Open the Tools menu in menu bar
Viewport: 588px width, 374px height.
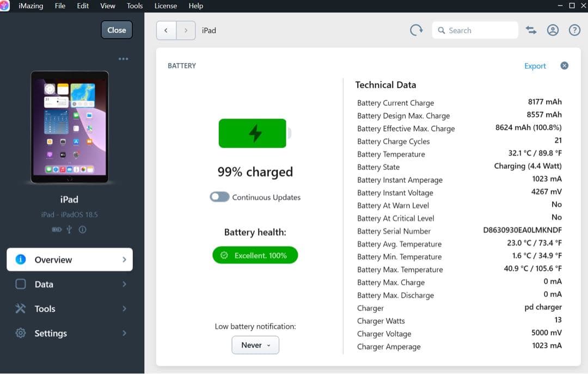coord(134,6)
